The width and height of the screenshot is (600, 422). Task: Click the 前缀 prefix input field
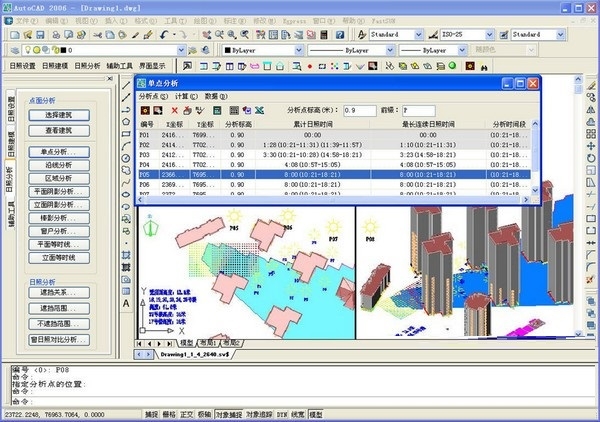click(418, 111)
